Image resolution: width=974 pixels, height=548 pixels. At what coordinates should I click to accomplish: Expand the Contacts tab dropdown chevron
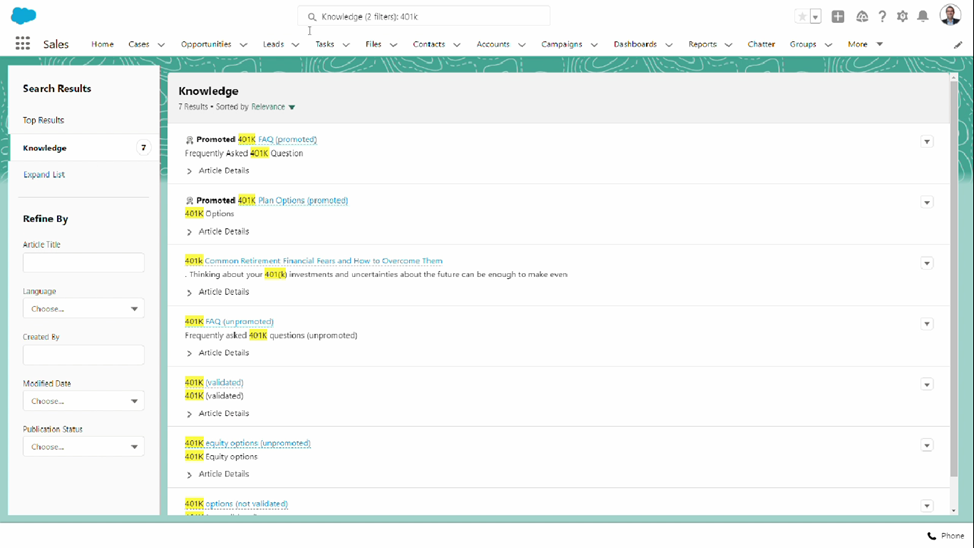click(x=457, y=45)
